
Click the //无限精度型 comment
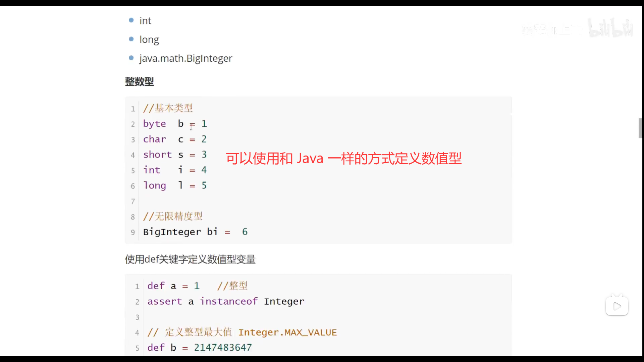[173, 217]
